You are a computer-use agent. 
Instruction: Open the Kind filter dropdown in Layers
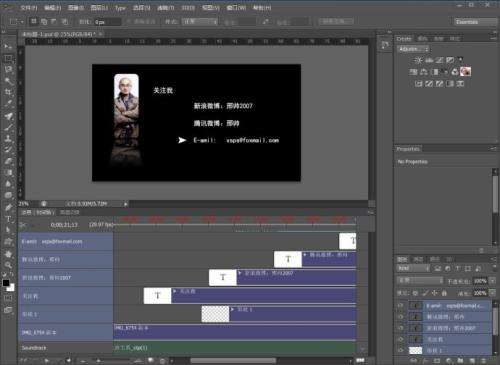414,268
